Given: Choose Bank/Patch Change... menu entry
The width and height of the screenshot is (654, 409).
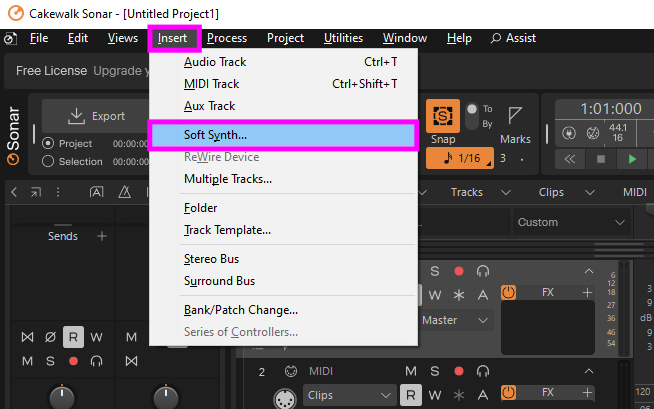Looking at the screenshot, I should 284,310.
